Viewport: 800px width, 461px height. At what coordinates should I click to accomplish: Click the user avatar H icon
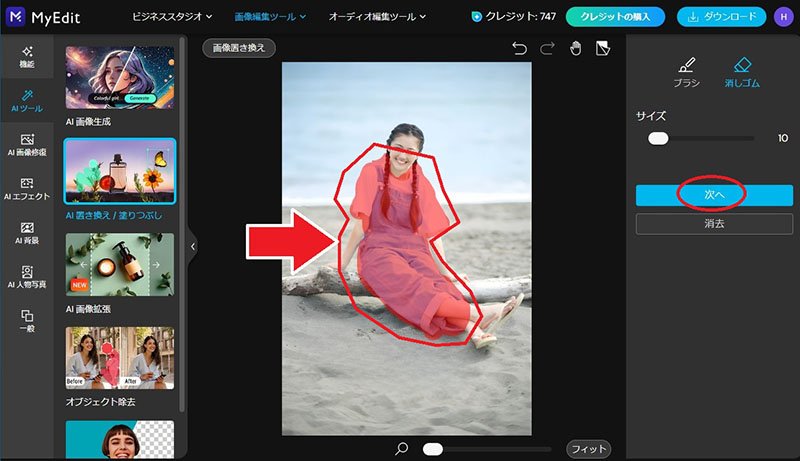pos(783,17)
